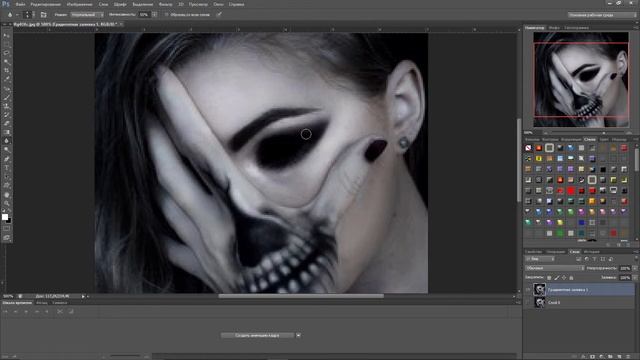Toggle Quick Mask mode

[x=7, y=229]
